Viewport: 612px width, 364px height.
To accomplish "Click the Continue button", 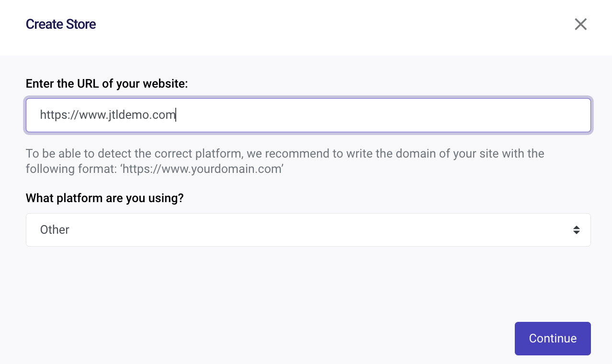I will click(x=553, y=339).
